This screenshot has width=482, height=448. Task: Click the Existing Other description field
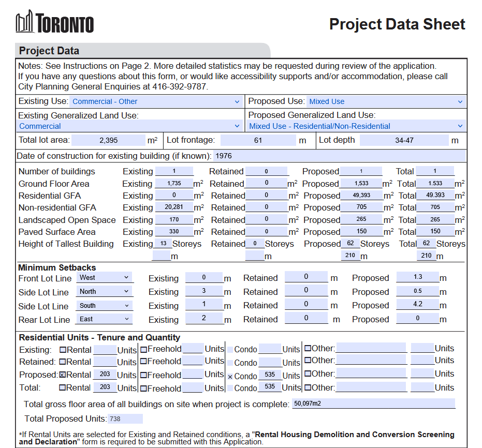[371, 348]
